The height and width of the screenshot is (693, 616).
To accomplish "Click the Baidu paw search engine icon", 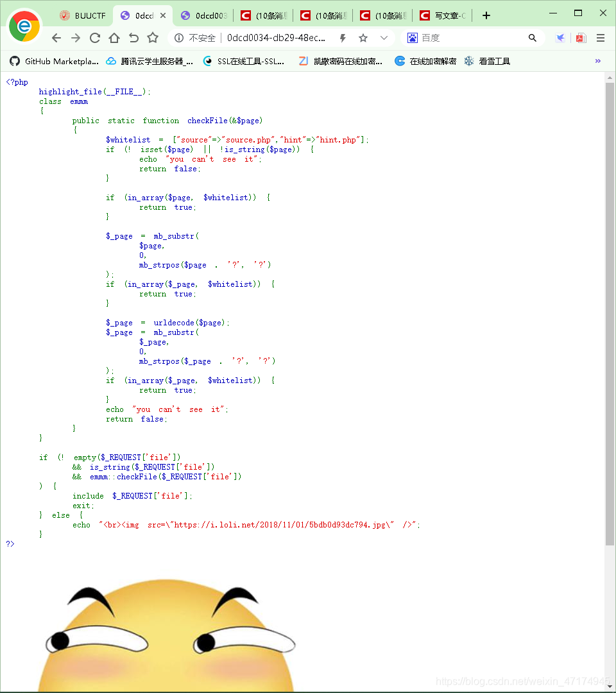I will click(x=413, y=38).
